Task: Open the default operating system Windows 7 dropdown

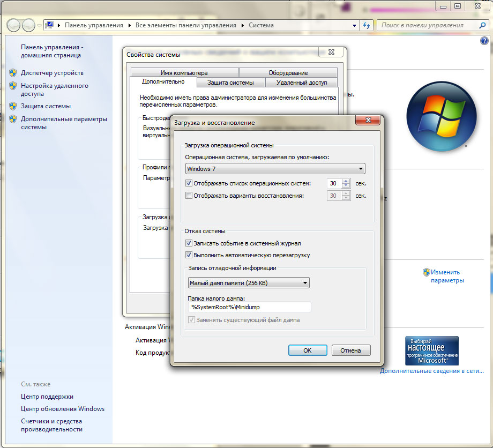Action: (x=275, y=169)
